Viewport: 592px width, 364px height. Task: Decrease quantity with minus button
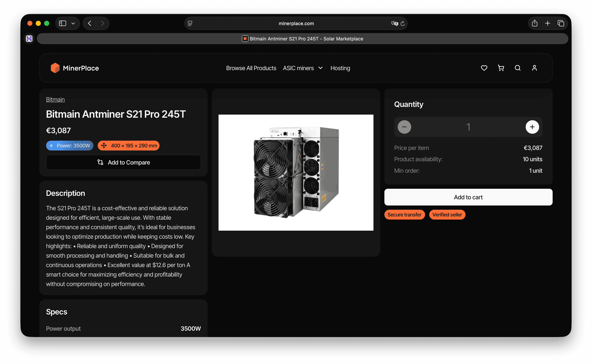tap(404, 127)
